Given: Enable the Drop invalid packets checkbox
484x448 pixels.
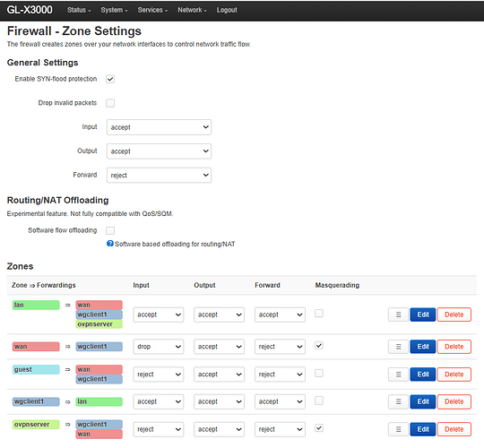Looking at the screenshot, I should click(110, 103).
